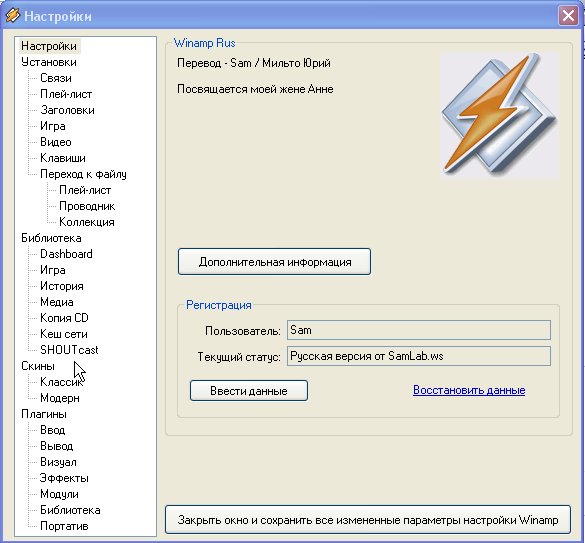Open the SHOUTcast settings page
This screenshot has width=585, height=543.
point(69,350)
